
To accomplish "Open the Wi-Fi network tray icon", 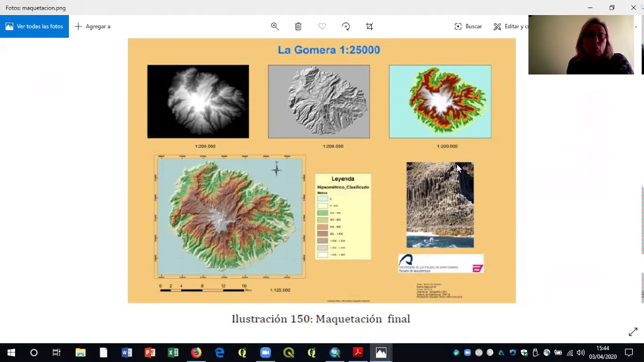I will 570,353.
